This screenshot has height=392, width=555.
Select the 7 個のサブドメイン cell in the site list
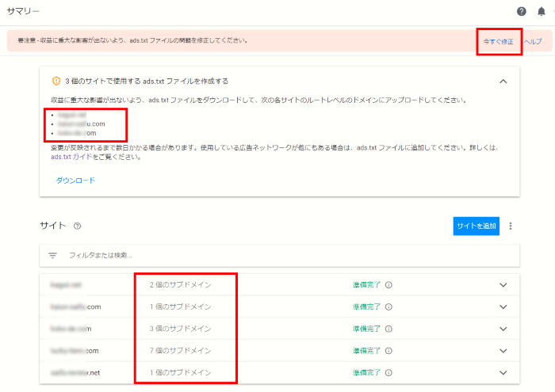[x=180, y=350]
